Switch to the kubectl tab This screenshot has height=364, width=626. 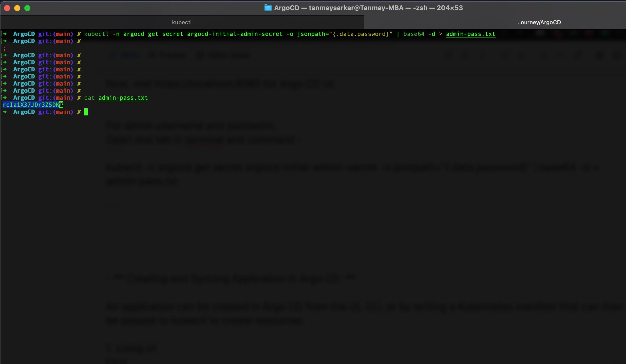tap(182, 22)
